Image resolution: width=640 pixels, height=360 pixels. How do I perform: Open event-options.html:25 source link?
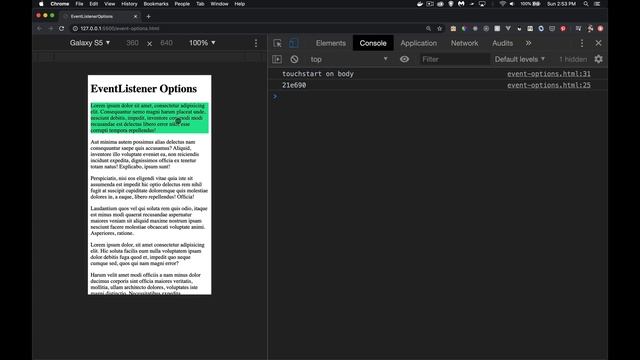tap(549, 85)
